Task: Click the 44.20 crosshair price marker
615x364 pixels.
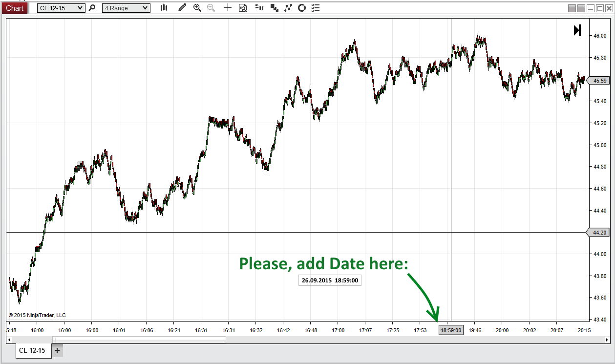Action: [598, 233]
